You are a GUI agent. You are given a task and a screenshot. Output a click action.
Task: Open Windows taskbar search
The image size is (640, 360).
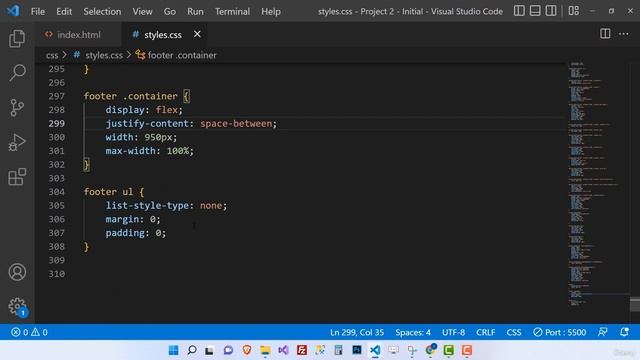click(191, 350)
